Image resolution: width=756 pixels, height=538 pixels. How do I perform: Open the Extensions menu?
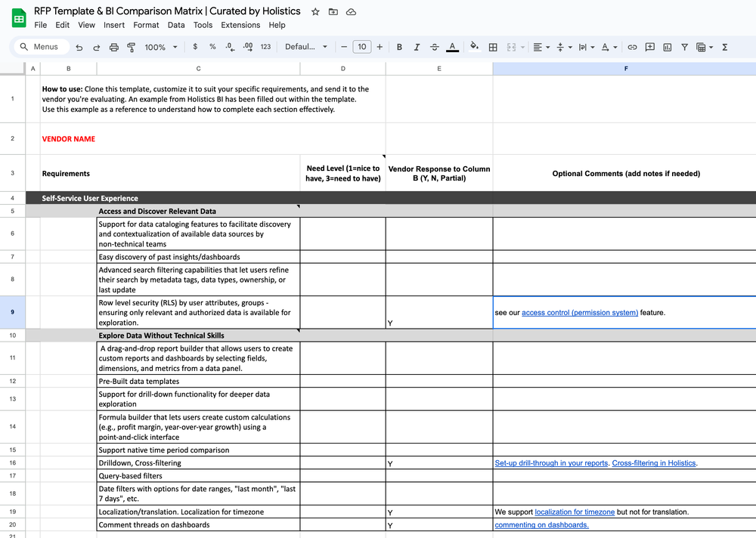click(x=240, y=25)
